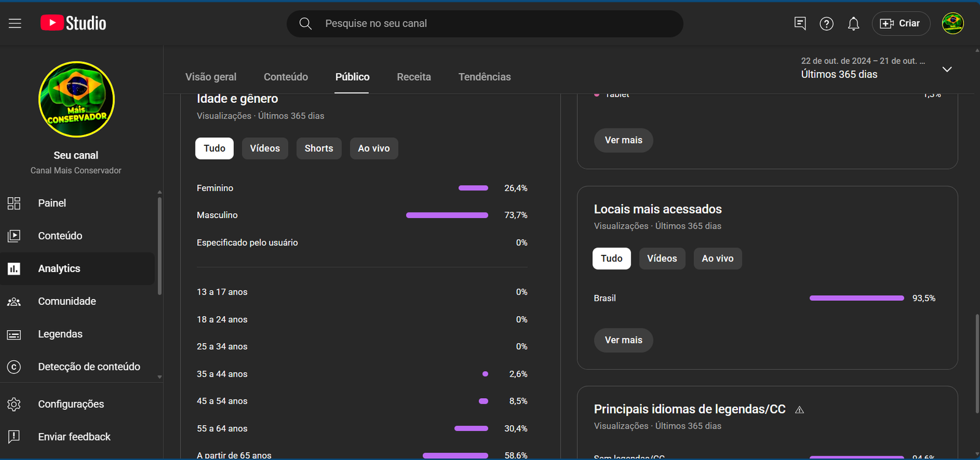Open the send feedback icon in header
Viewport: 980px width, 460px height.
[x=800, y=23]
